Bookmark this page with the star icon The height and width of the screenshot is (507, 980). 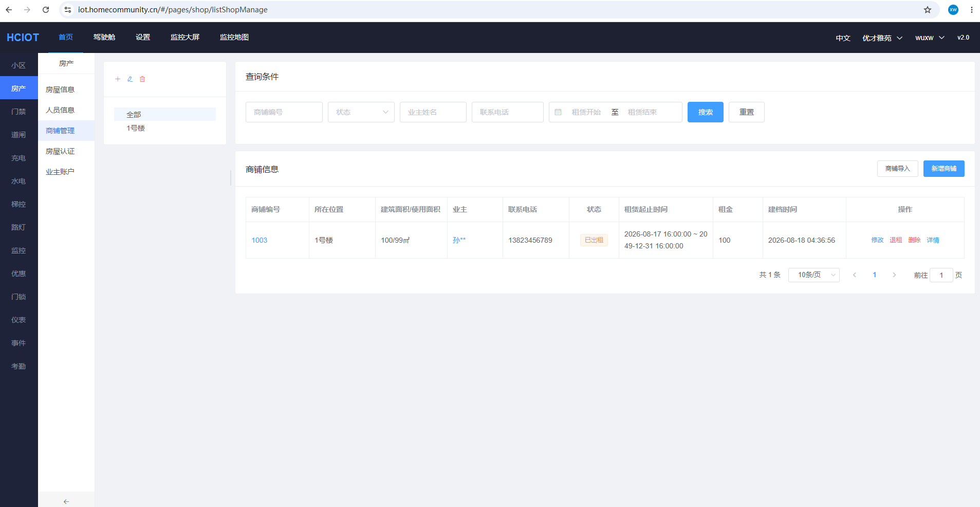pyautogui.click(x=928, y=10)
